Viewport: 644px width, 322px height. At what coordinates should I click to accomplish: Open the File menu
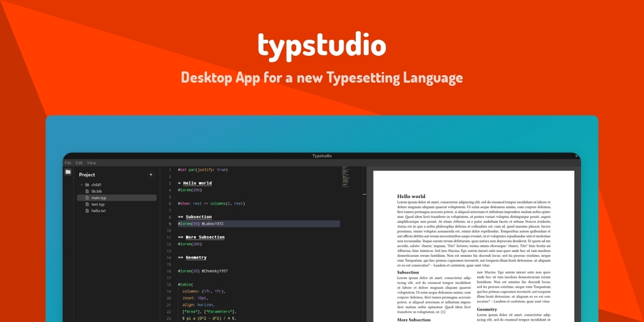click(x=68, y=163)
